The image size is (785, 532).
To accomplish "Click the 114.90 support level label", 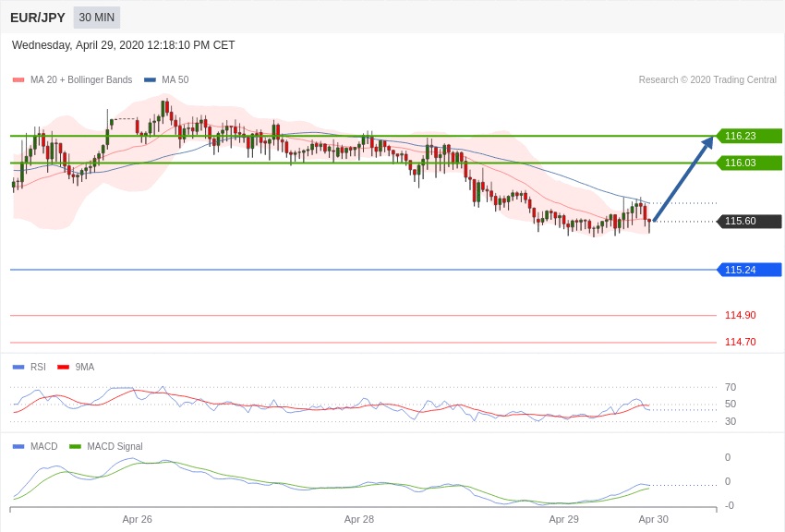I will (x=740, y=315).
